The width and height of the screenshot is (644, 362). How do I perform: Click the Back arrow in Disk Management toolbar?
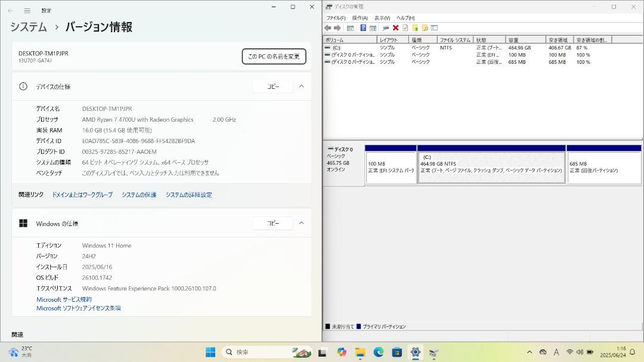[x=328, y=28]
